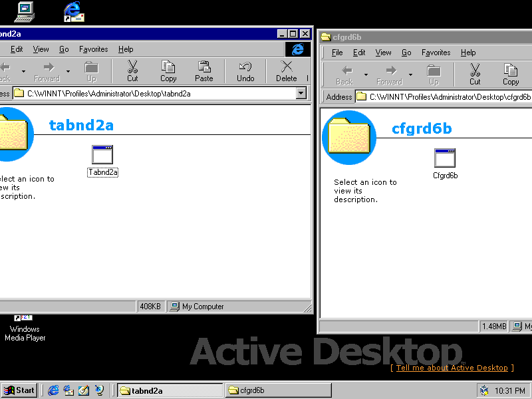
Task: Click the cfgrd6b address path field
Action: (x=444, y=96)
